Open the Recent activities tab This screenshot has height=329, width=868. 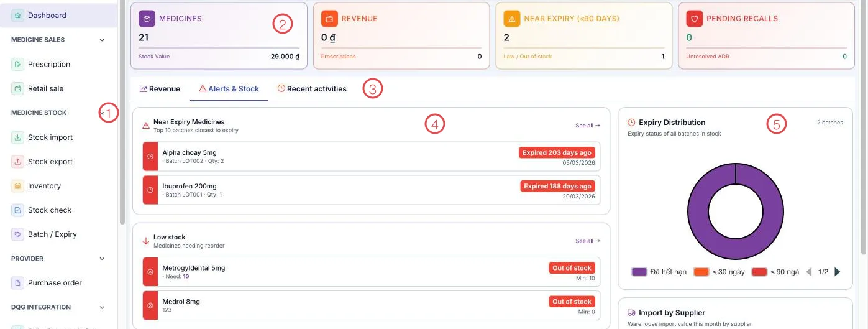(x=312, y=89)
